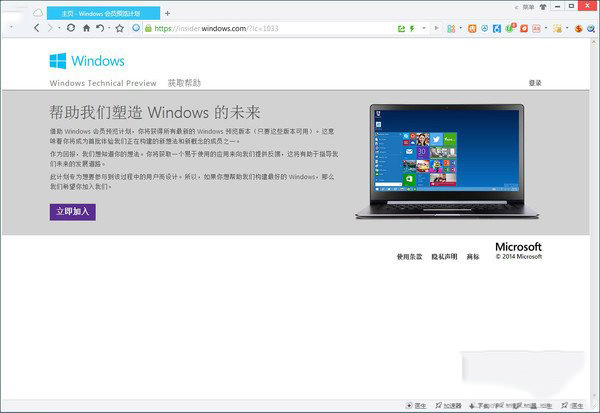Click the blue square extension icon
600x413 pixels.
point(497,29)
